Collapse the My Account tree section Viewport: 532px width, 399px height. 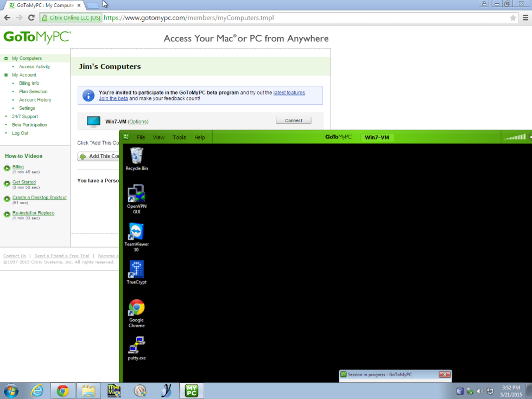[6, 75]
